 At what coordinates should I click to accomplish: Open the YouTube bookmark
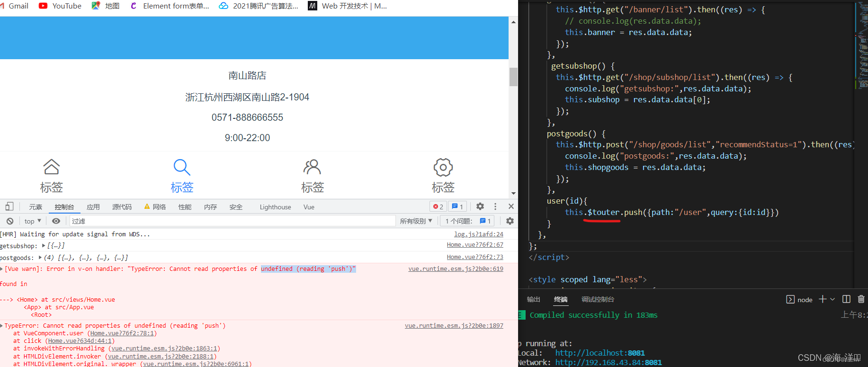(60, 6)
